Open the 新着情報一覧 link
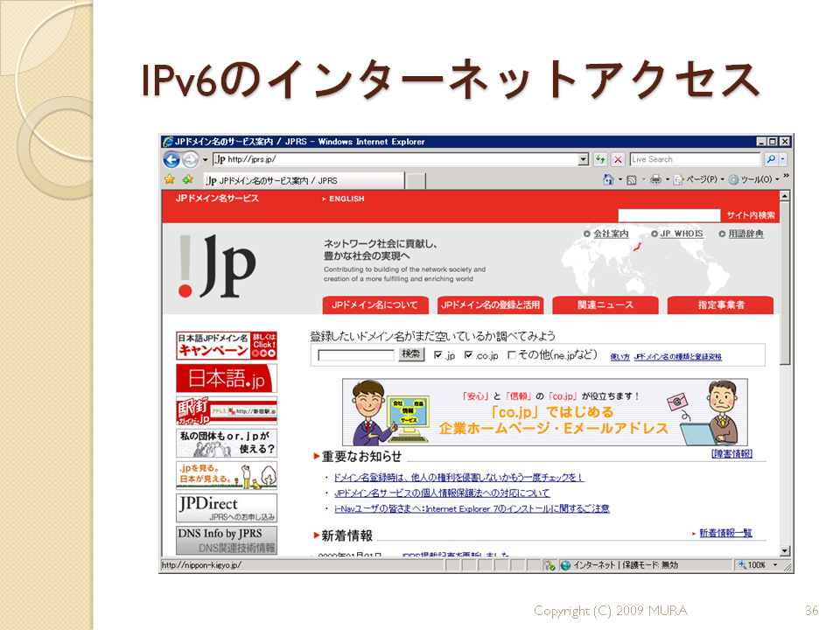840x630 pixels. click(725, 533)
